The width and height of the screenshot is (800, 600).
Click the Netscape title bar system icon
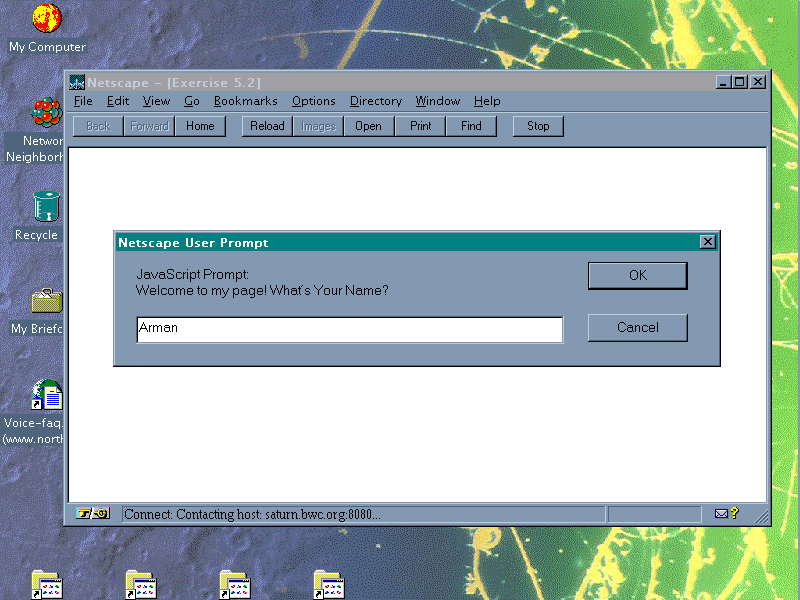[76, 82]
